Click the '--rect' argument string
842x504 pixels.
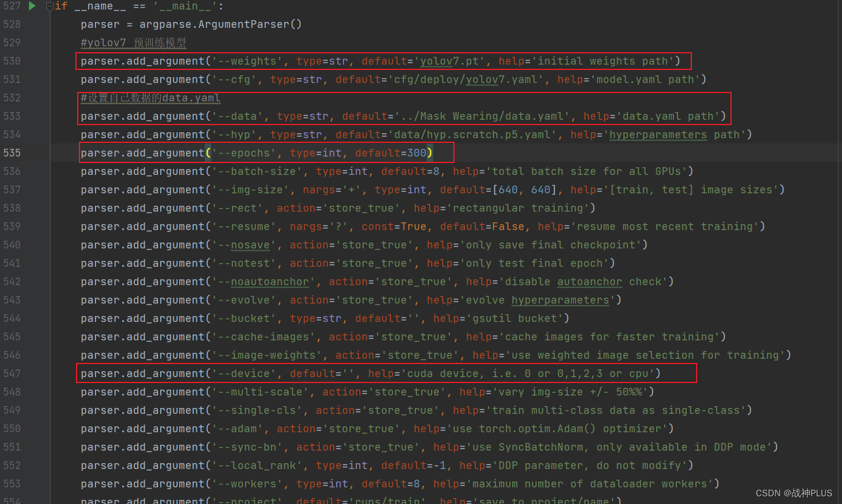[237, 208]
